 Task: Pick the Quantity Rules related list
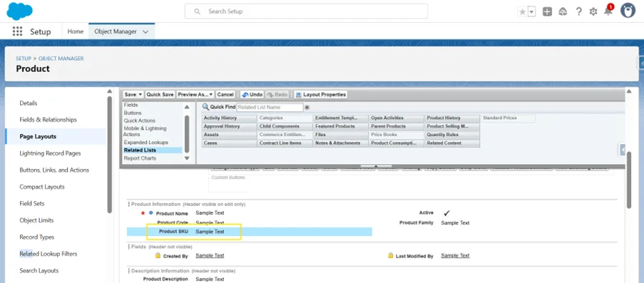coord(453,135)
